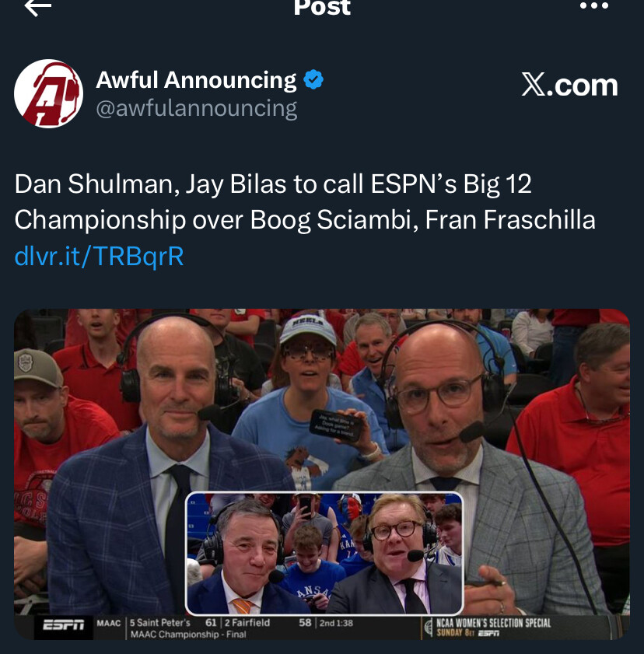The width and height of the screenshot is (644, 654).
Task: Tap the back arrow icon
Action: [37, 7]
